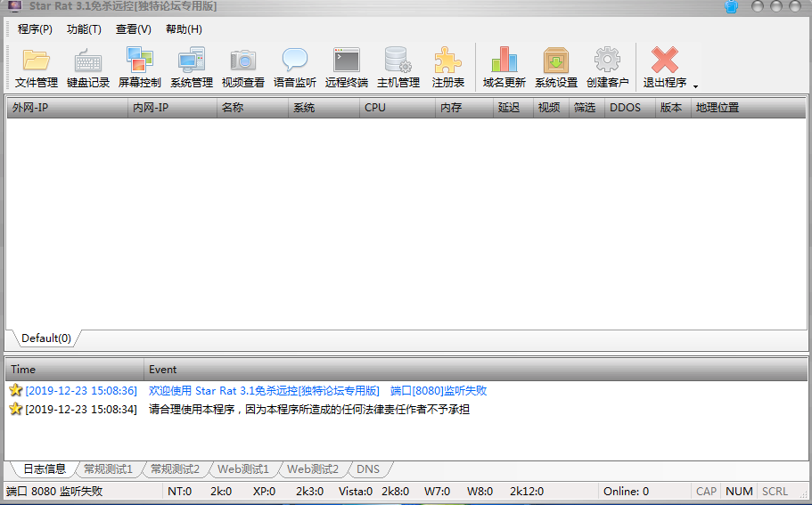Click the 退出程序 red X icon

[664, 60]
